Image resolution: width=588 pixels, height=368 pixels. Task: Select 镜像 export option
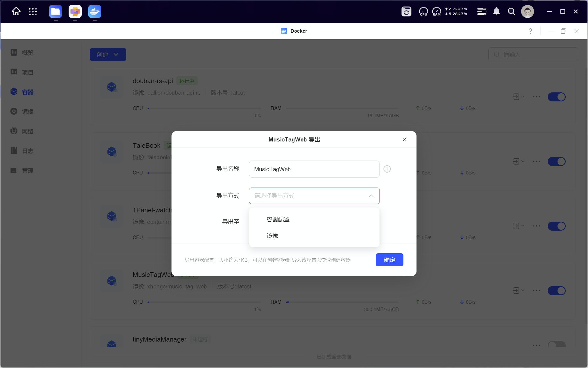click(314, 236)
